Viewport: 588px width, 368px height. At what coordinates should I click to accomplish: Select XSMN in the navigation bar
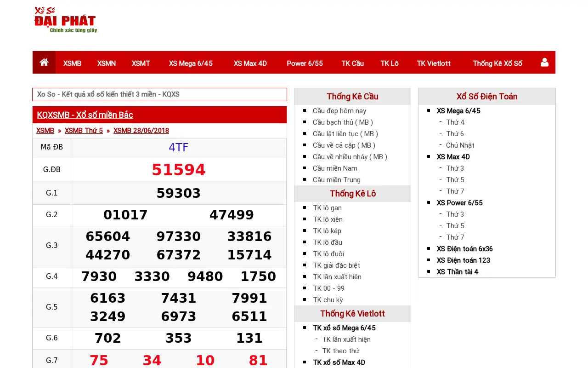click(107, 63)
